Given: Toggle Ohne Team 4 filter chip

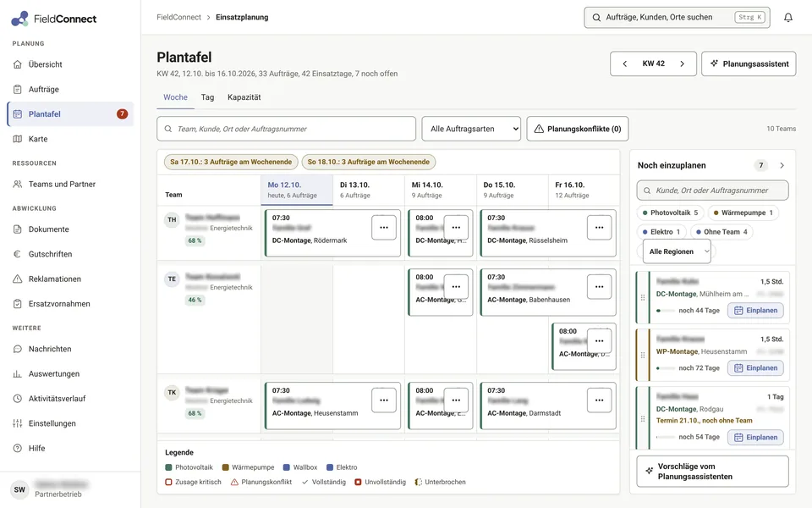Looking at the screenshot, I should (x=721, y=232).
